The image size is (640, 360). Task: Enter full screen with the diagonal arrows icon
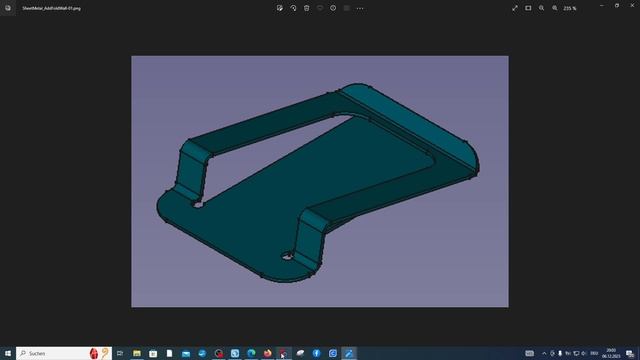pos(515,8)
